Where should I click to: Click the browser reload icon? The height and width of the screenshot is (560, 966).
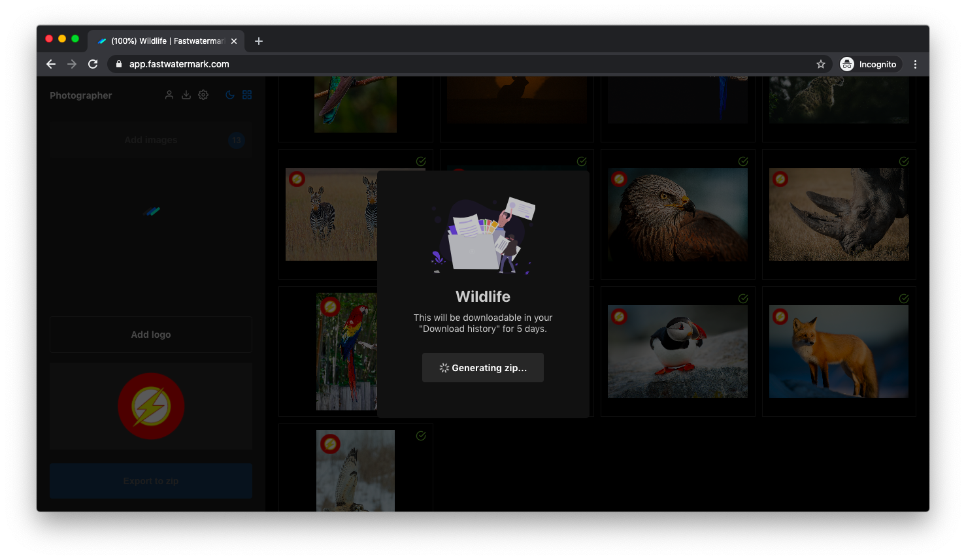point(93,64)
